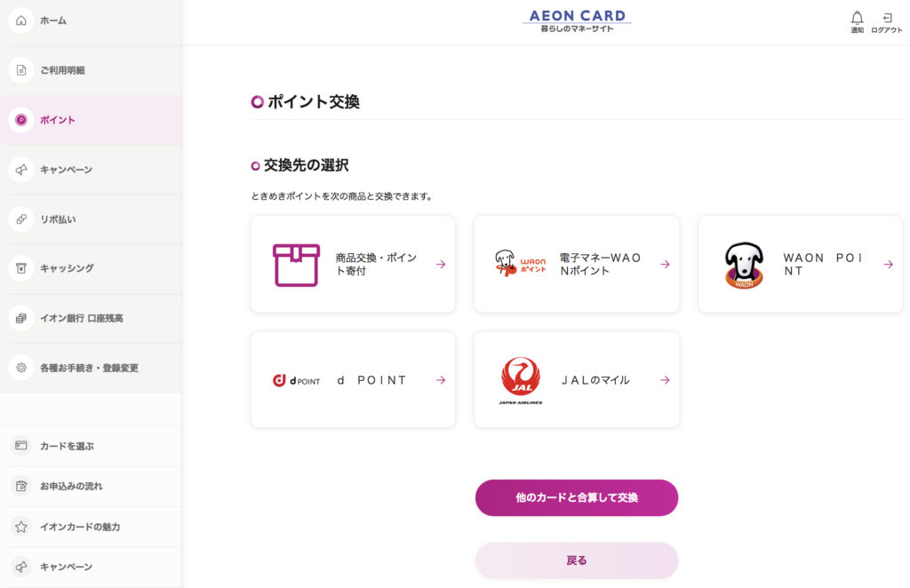Open the Home icon in sidebar
Screen dimensions: 910x588
(21, 20)
